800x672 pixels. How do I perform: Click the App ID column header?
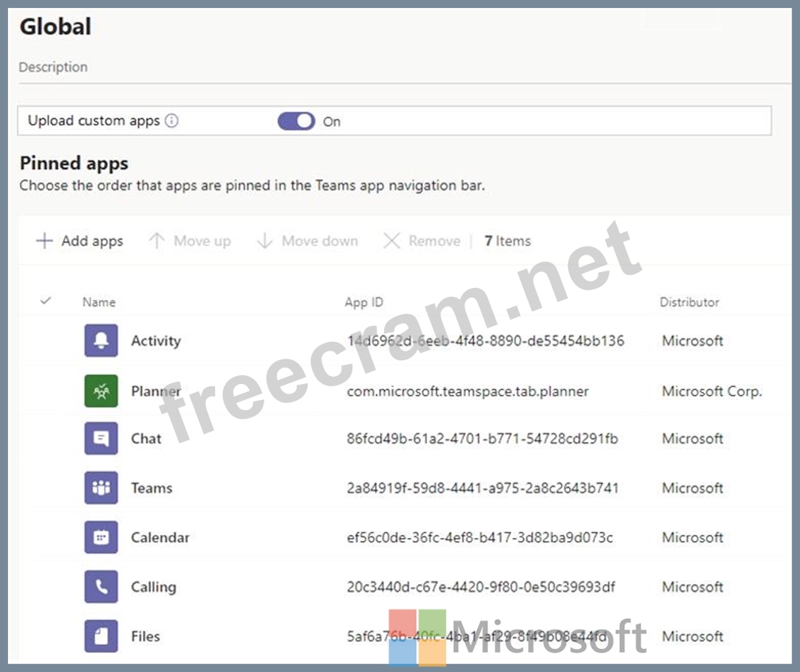pyautogui.click(x=363, y=302)
